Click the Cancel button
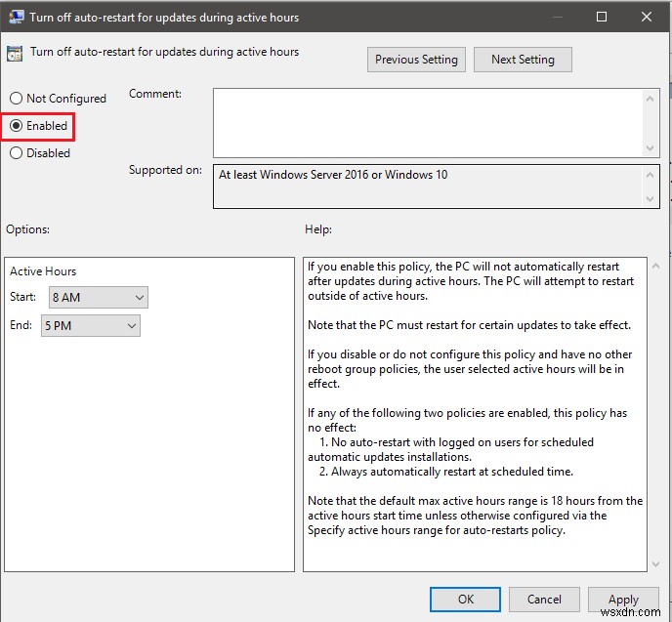 pyautogui.click(x=544, y=599)
